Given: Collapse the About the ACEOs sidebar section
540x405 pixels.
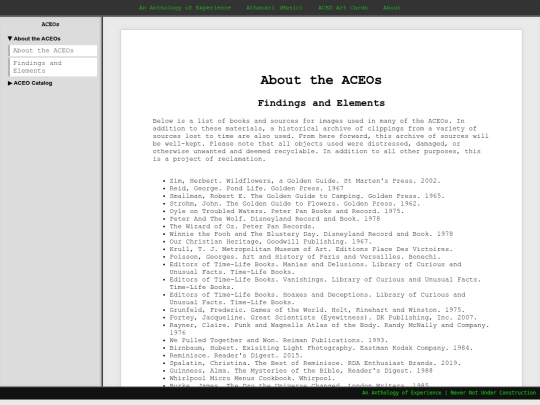Looking at the screenshot, I should (x=34, y=39).
